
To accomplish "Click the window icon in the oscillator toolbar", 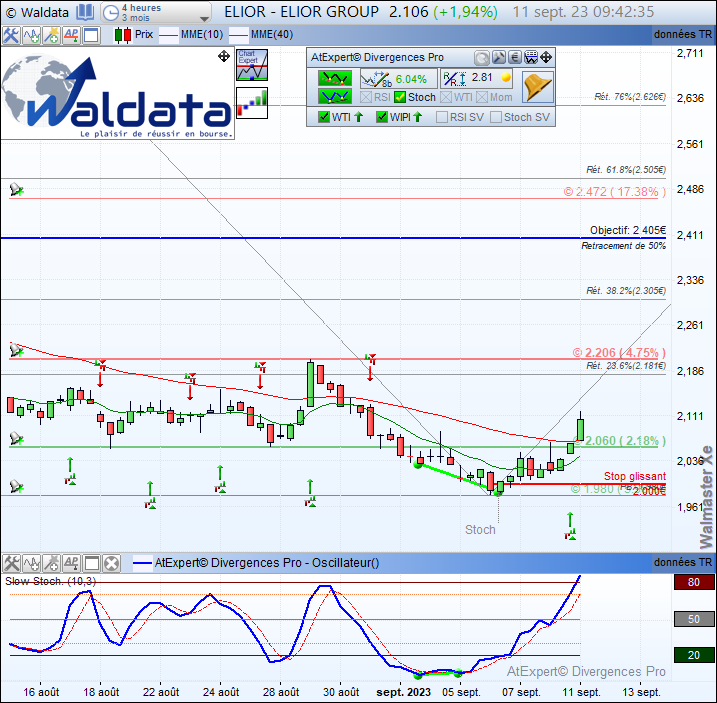I will pos(91,563).
